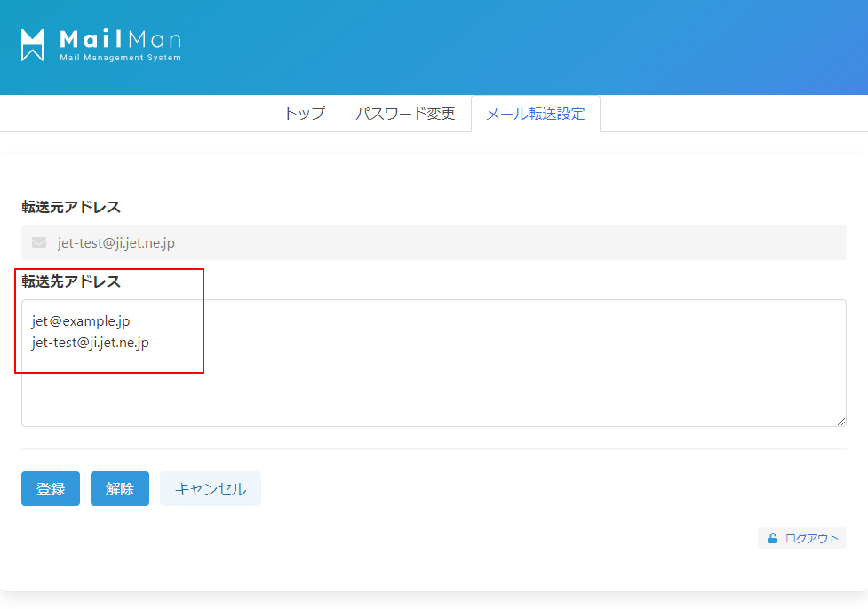
Task: Click the 転送先アドレス label
Action: 71,281
